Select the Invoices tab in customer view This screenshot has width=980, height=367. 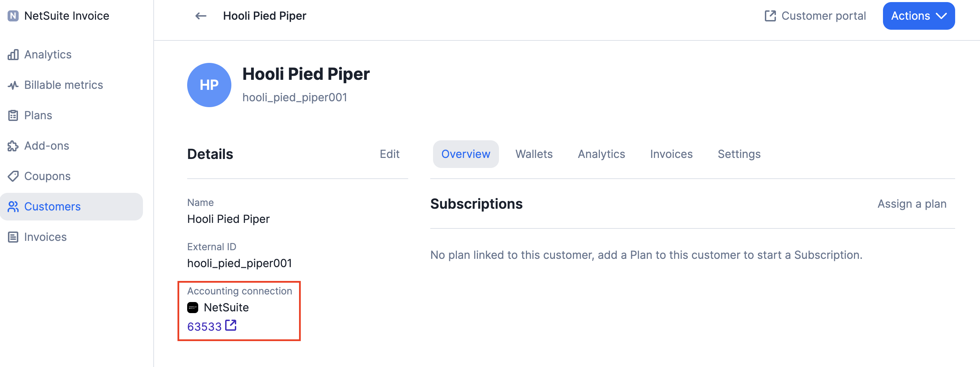671,154
